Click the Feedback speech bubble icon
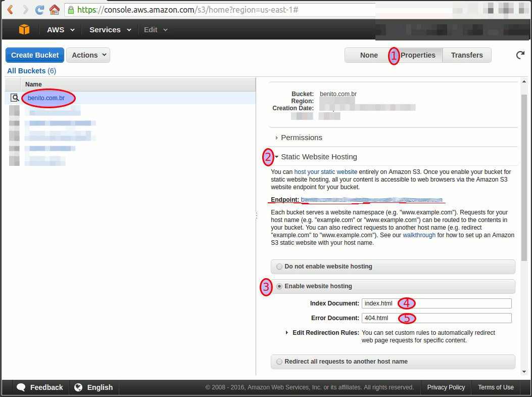Image resolution: width=532 pixels, height=397 pixels. [x=21, y=387]
